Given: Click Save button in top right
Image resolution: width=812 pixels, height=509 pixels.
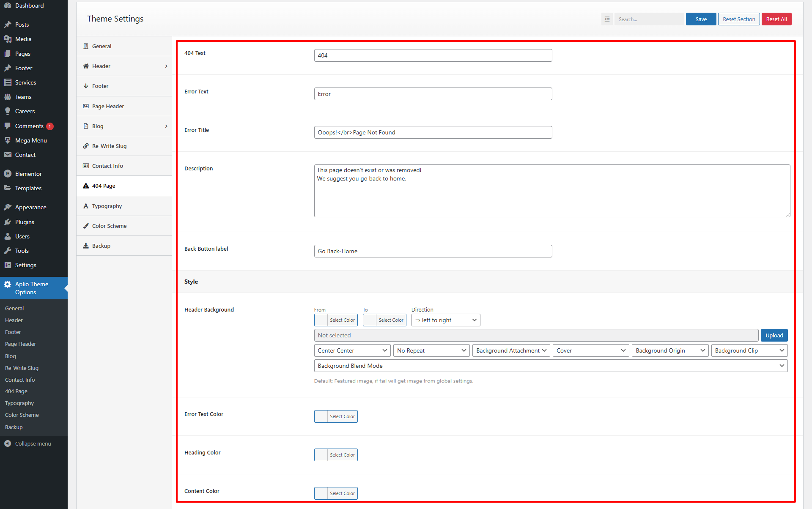Looking at the screenshot, I should pos(701,19).
